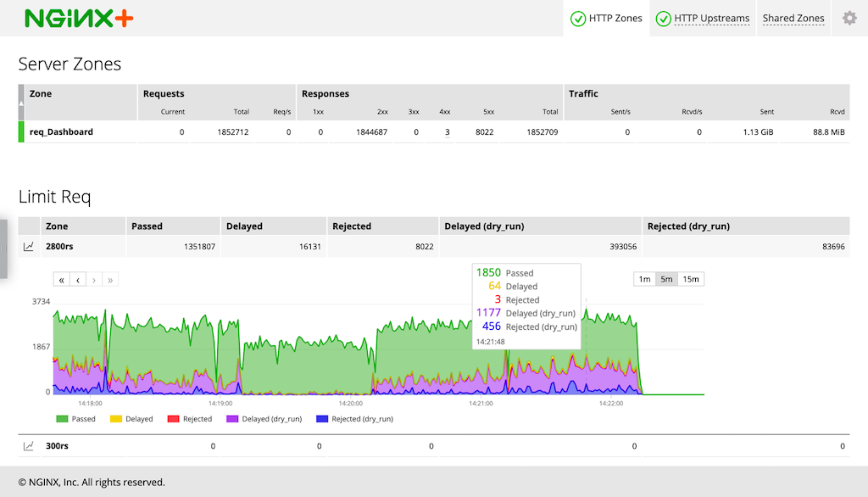The height and width of the screenshot is (497, 868).
Task: Select the req_Dashboard zone row
Action: click(61, 132)
